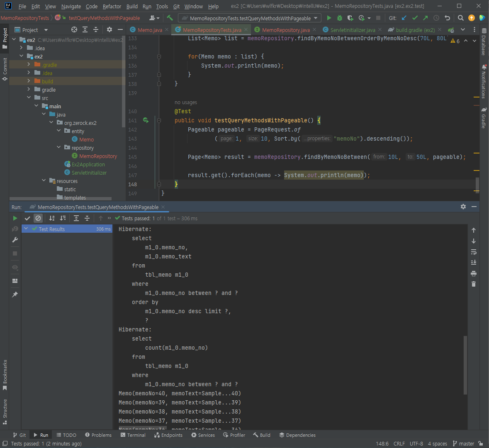Collapse all in Project panel
Viewport: 489px width, 448px height.
(x=96, y=29)
